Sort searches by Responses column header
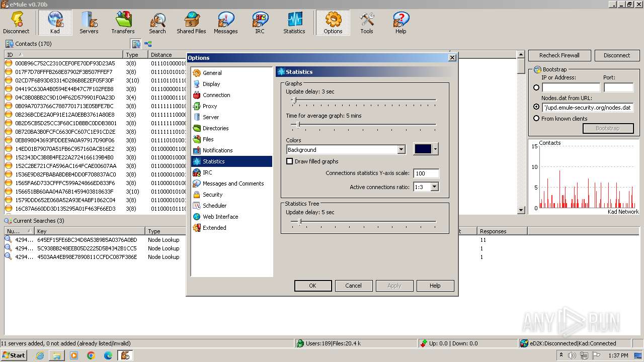Image resolution: width=644 pixels, height=362 pixels. (x=502, y=231)
